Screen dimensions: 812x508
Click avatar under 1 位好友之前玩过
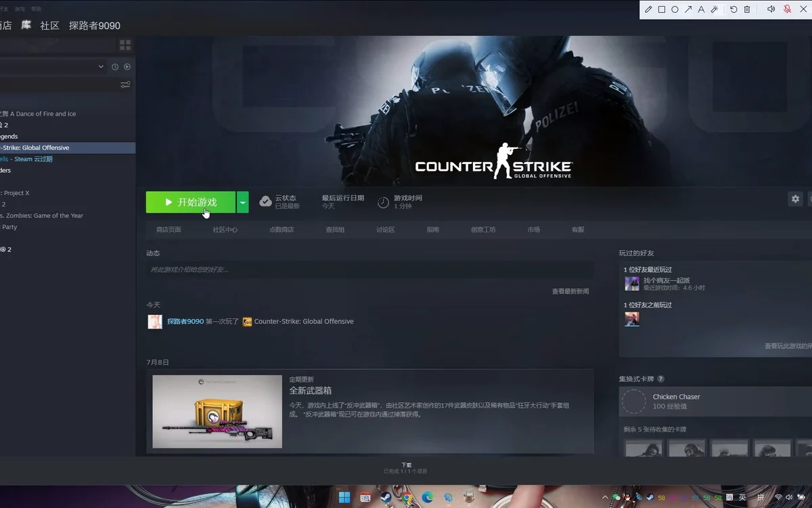point(632,319)
